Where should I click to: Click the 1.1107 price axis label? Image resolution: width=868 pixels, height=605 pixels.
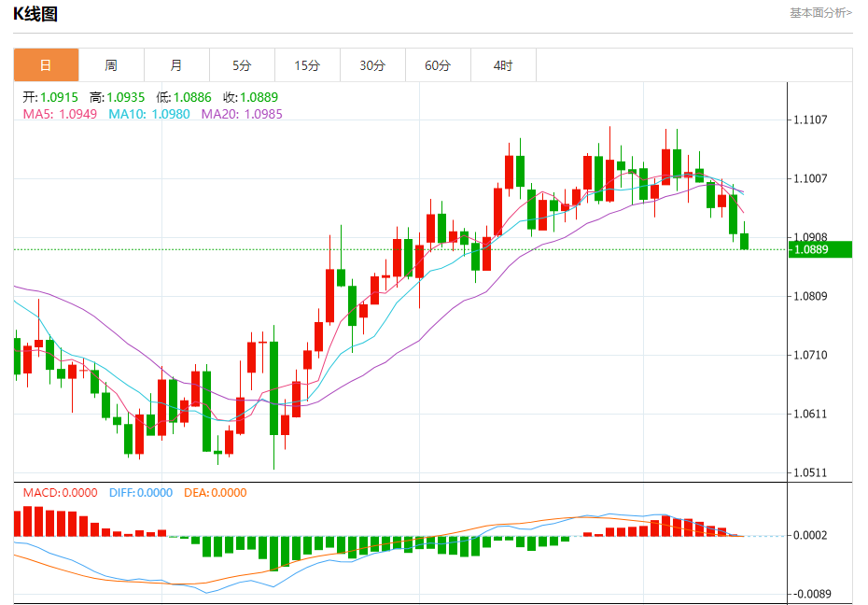point(810,120)
